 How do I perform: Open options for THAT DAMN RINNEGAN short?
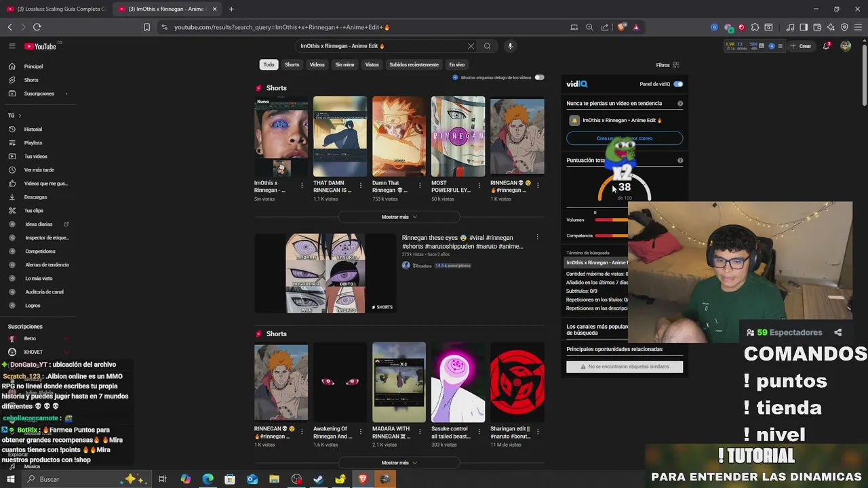click(361, 185)
